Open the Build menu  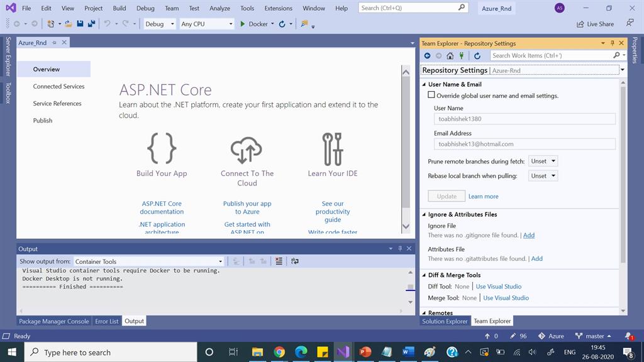coord(119,8)
